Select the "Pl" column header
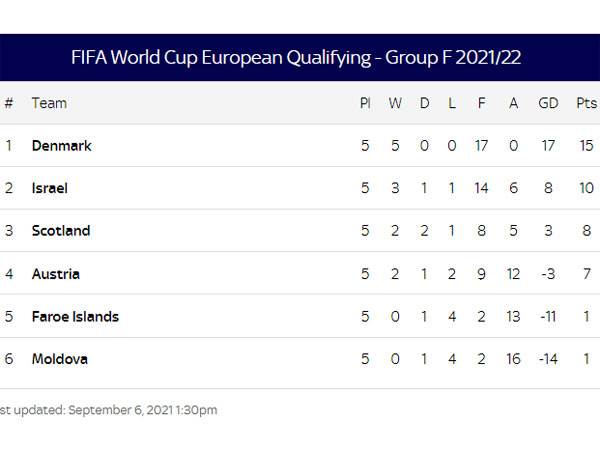Screen dimensions: 600x450 point(365,103)
